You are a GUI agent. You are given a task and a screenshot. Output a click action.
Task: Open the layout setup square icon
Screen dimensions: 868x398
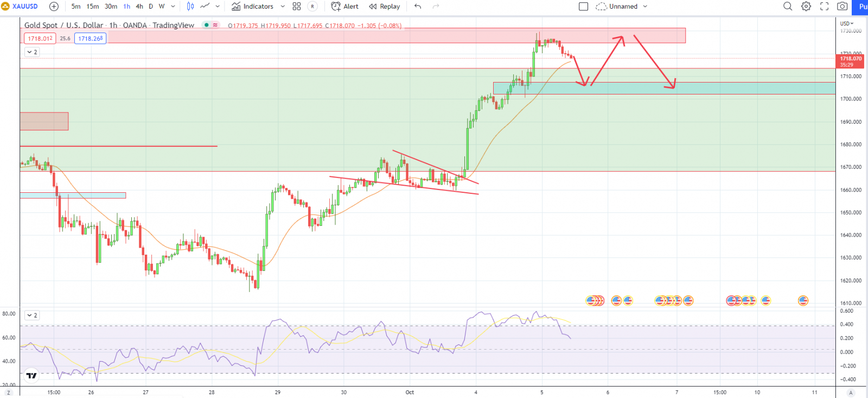584,7
